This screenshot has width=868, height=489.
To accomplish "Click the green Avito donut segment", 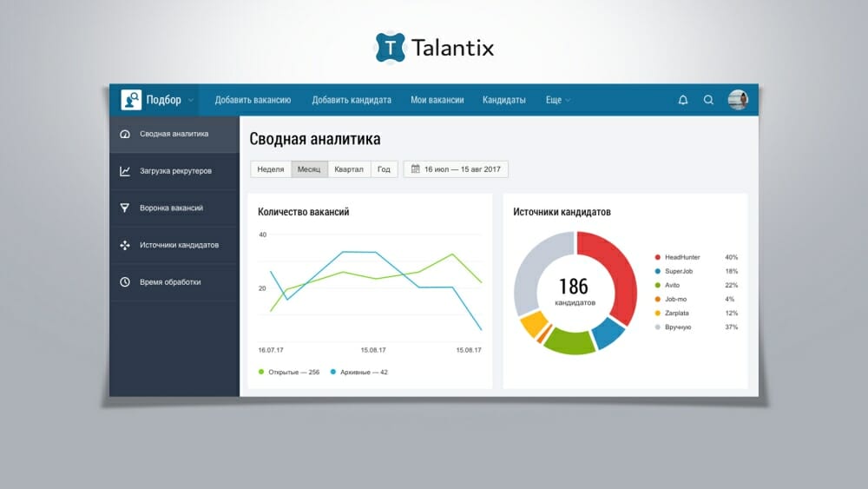I will 570,341.
